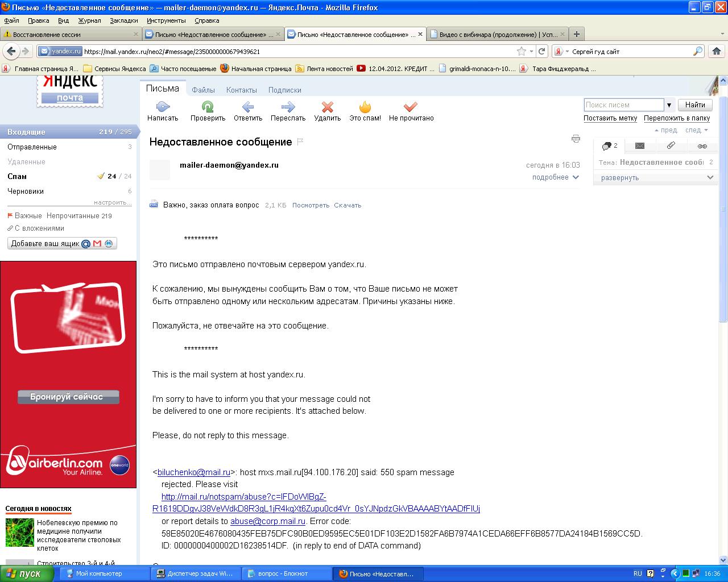This screenshot has height=582, width=728.
Task: Open Нобелевскую премию news thumbnail
Action: coord(20,532)
